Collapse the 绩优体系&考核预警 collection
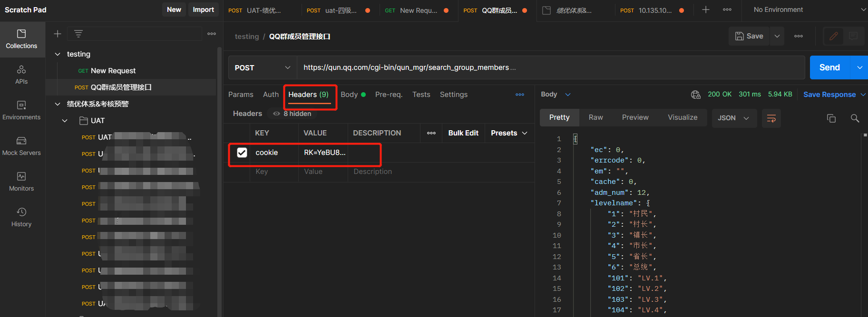The image size is (868, 317). tap(58, 104)
